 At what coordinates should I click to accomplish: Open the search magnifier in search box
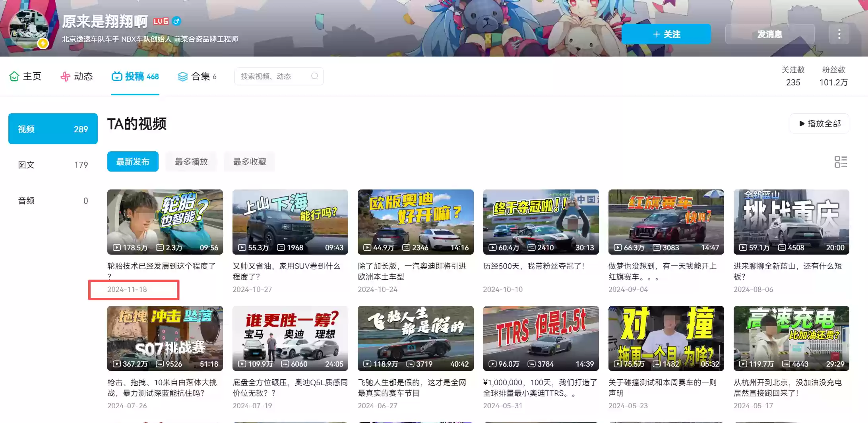click(314, 76)
